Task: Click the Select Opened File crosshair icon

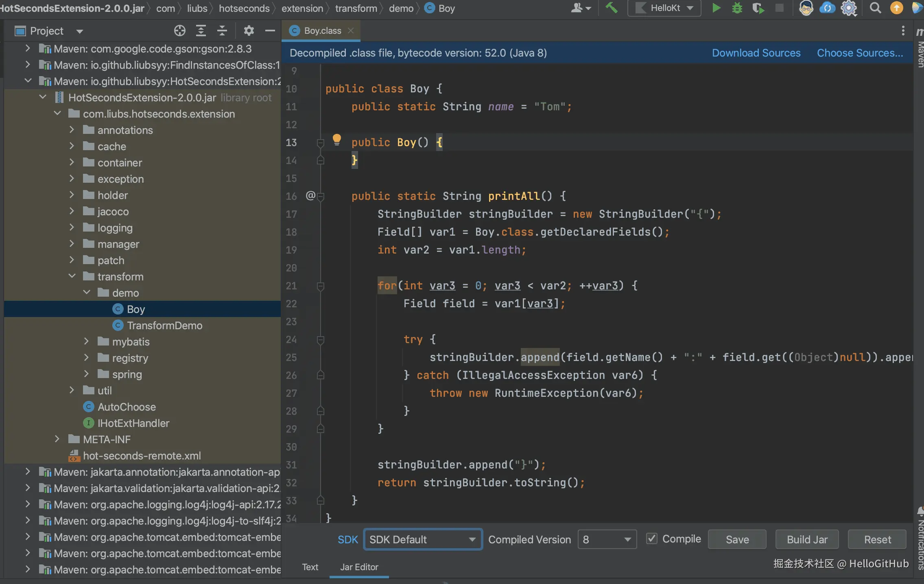Action: point(179,31)
